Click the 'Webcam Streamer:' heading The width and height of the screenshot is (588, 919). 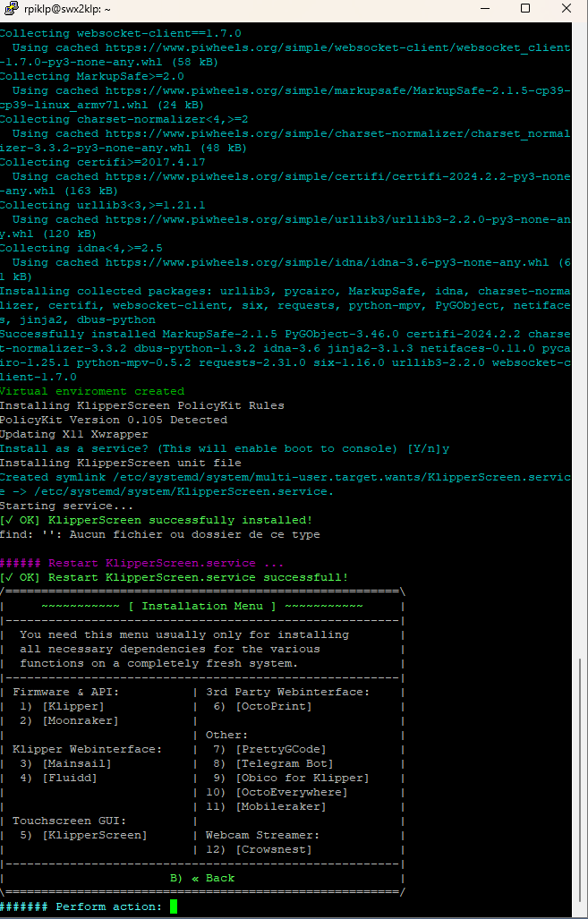pyautogui.click(x=262, y=835)
